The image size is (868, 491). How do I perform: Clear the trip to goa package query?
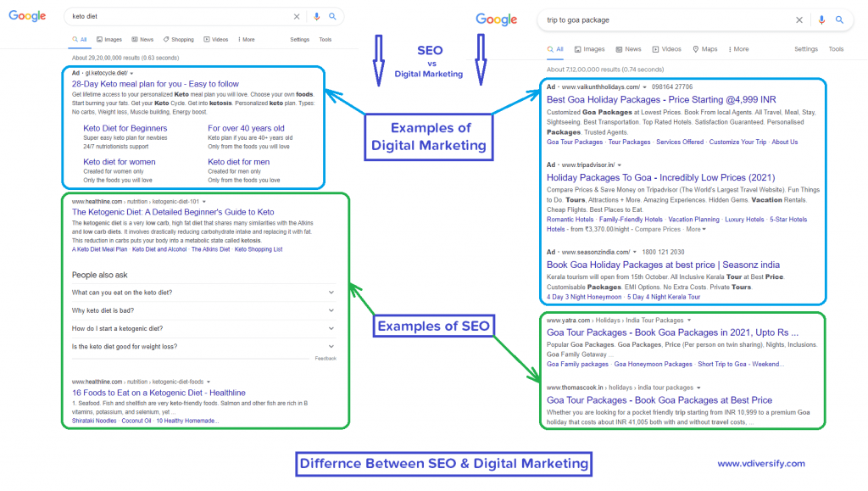(799, 20)
